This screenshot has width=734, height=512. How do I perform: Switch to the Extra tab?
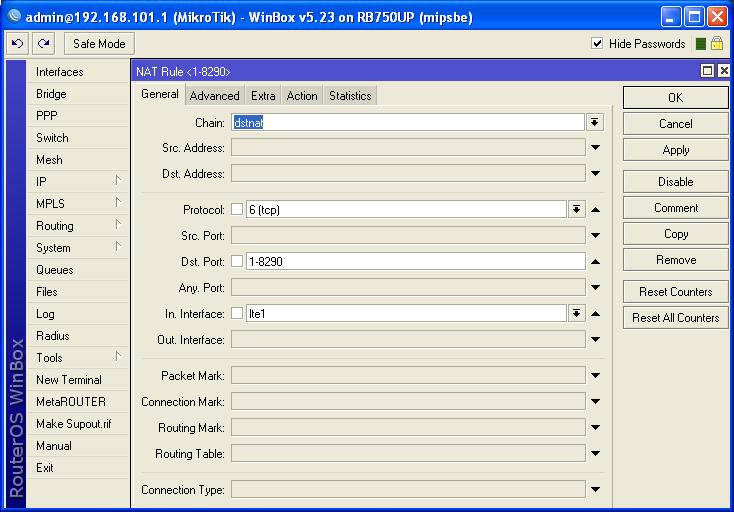click(263, 95)
